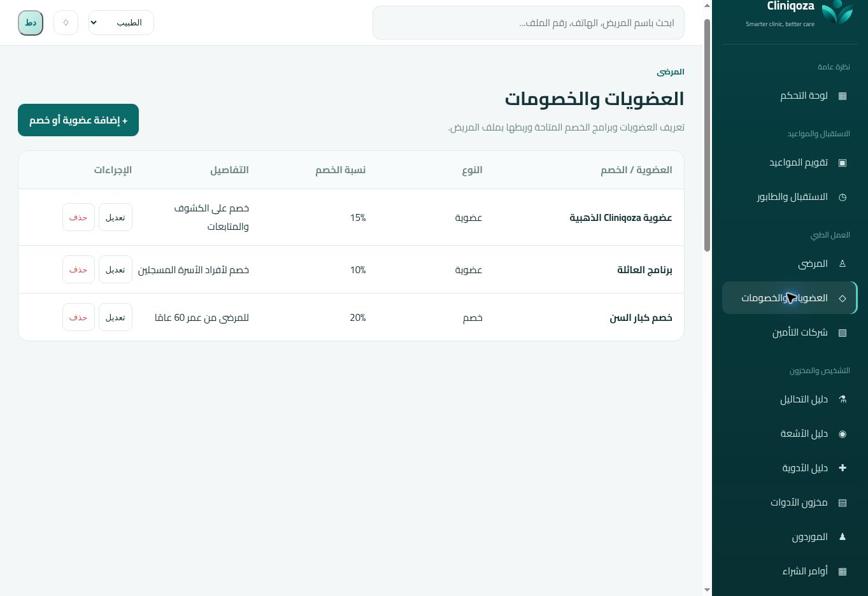Click the 10% discount value
The image size is (868, 596).
[358, 270]
